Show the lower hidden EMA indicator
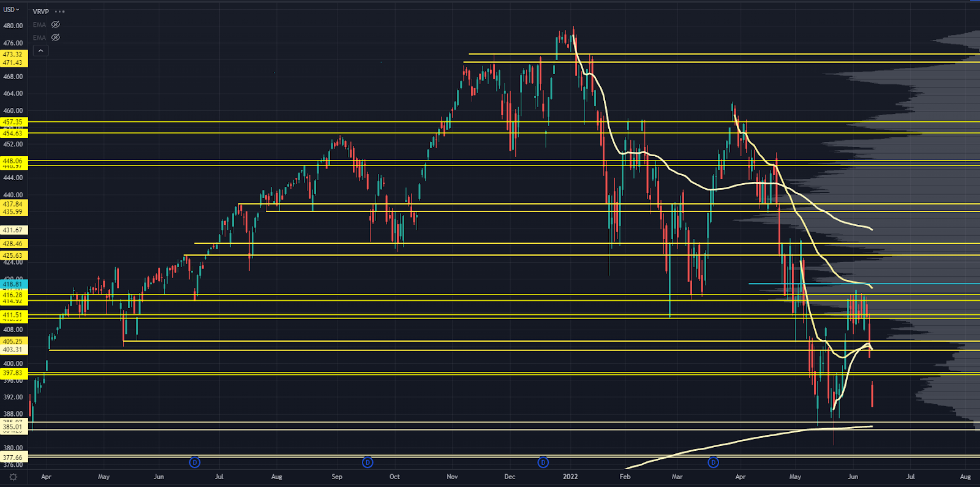Viewport: 980px width, 487px height. 55,37
